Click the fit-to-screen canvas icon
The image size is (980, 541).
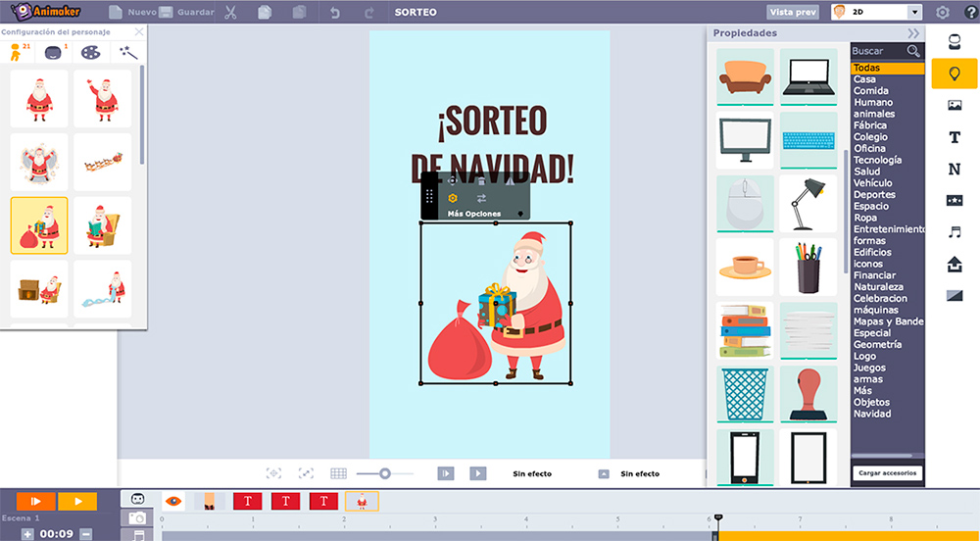(x=306, y=473)
